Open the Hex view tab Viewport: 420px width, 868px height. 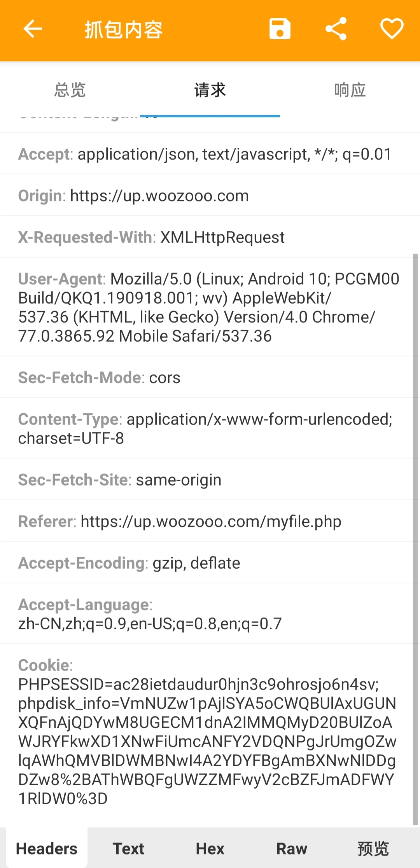(210, 849)
